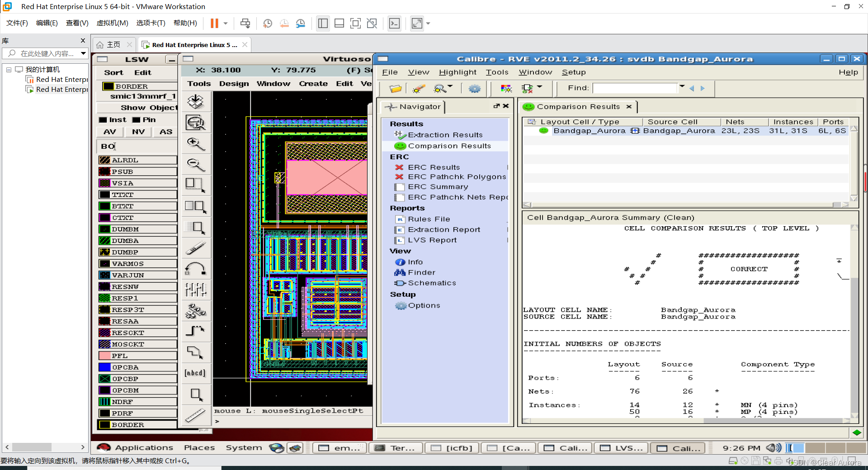This screenshot has width=868, height=470.
Task: Click the zoom in magnifier tool icon
Action: click(196, 143)
